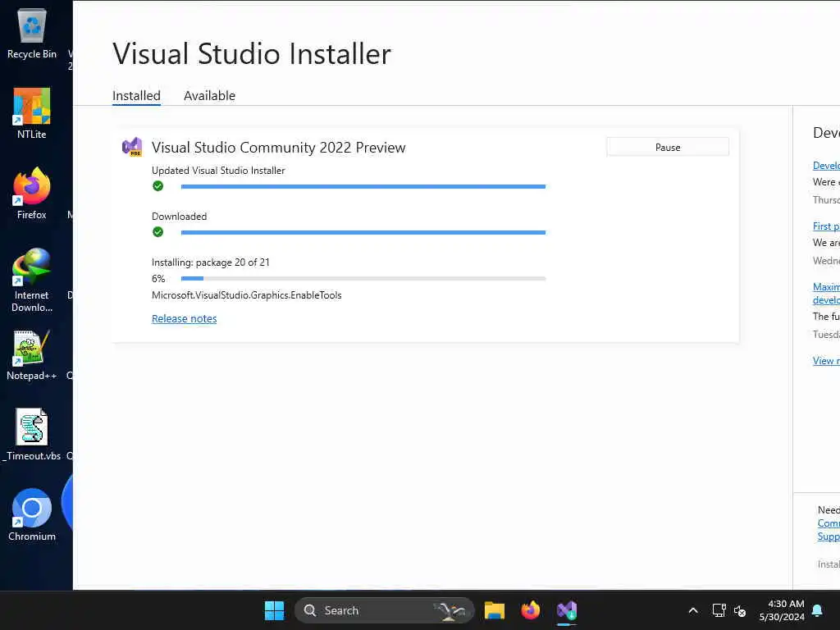
Task: Click the 6% progress value
Action: click(158, 279)
